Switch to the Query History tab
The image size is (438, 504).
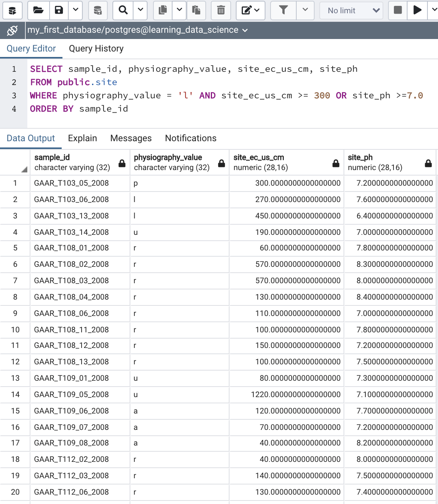point(96,48)
